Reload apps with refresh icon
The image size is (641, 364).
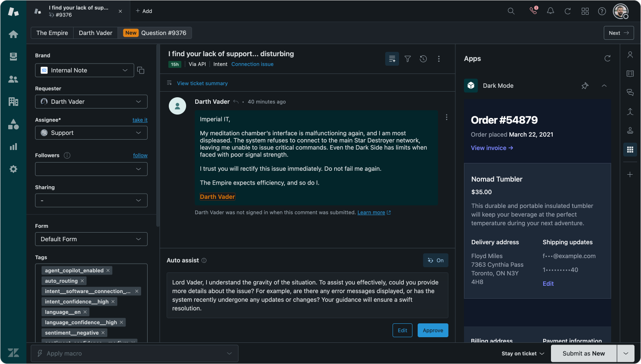(608, 58)
